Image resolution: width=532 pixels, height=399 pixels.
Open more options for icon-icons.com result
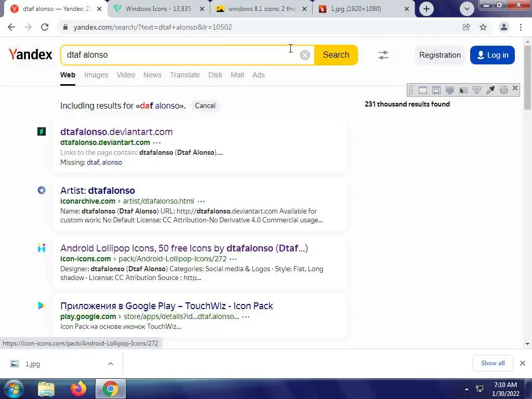point(233,259)
